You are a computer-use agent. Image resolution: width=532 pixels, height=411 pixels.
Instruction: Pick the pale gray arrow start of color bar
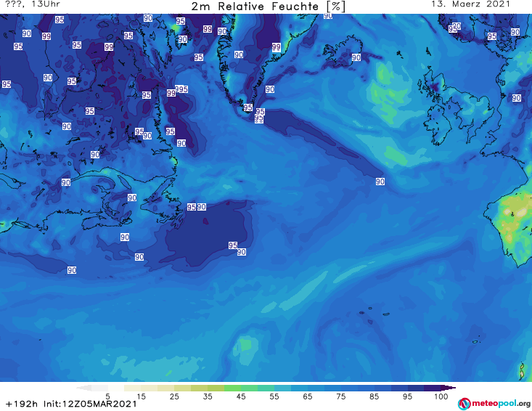click(83, 388)
